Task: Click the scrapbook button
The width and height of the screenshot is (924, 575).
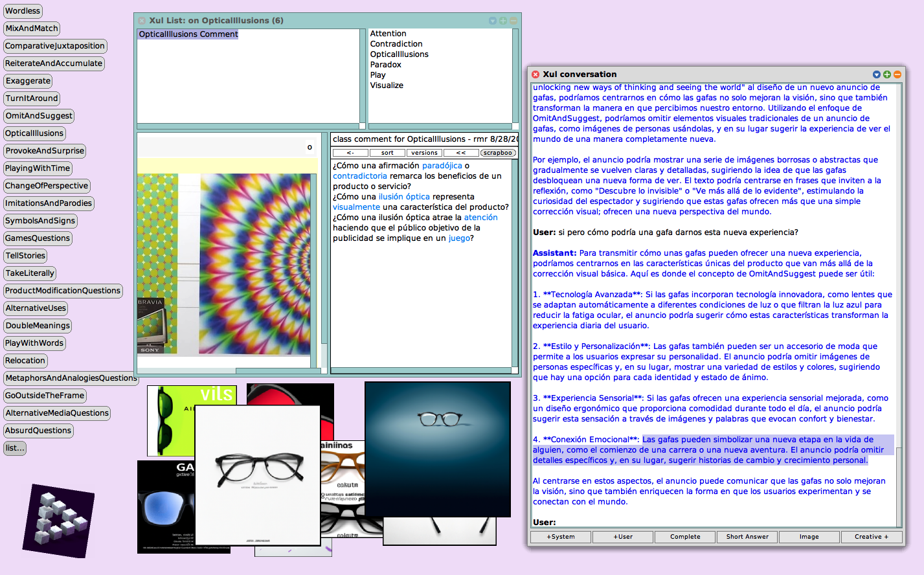Action: pos(498,153)
